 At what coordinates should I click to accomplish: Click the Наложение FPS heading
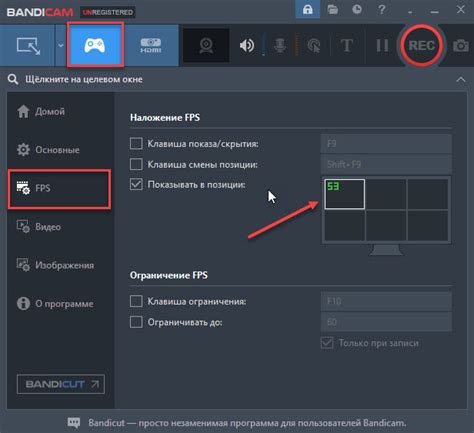[165, 118]
